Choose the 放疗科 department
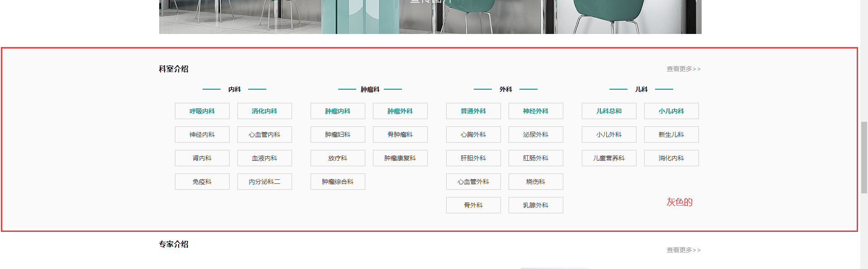This screenshot has width=868, height=269. coord(338,158)
